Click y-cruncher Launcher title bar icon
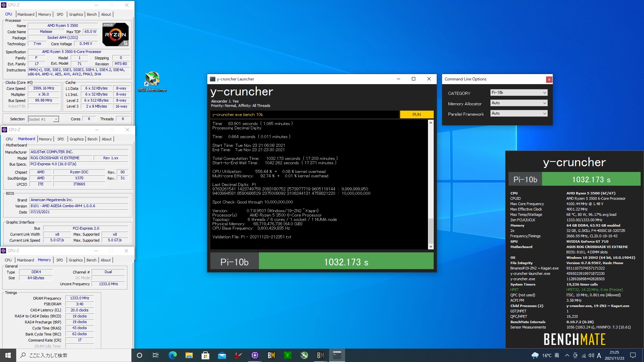The image size is (644, 362). [x=212, y=79]
